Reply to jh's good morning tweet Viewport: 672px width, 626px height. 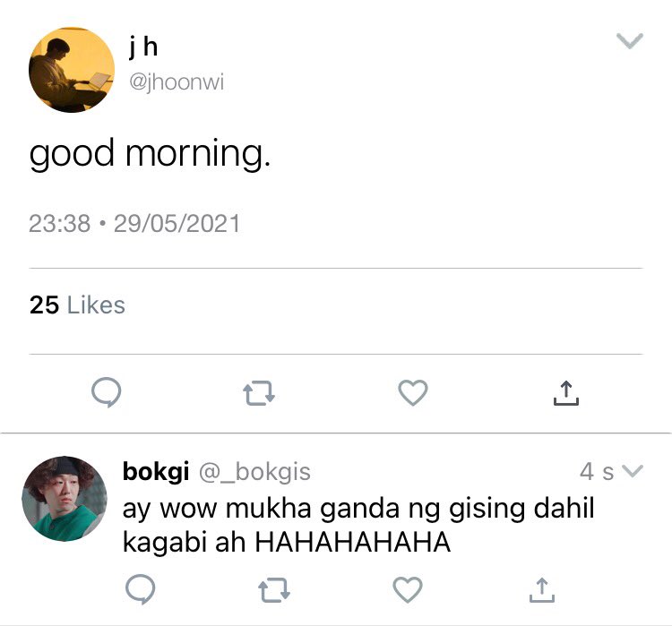pyautogui.click(x=107, y=392)
